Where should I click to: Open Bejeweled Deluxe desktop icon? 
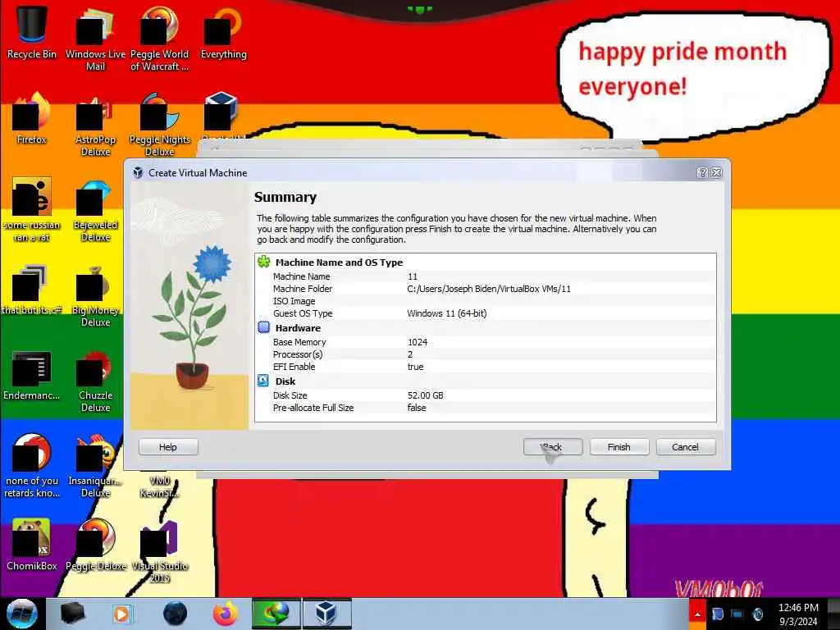[x=95, y=210]
